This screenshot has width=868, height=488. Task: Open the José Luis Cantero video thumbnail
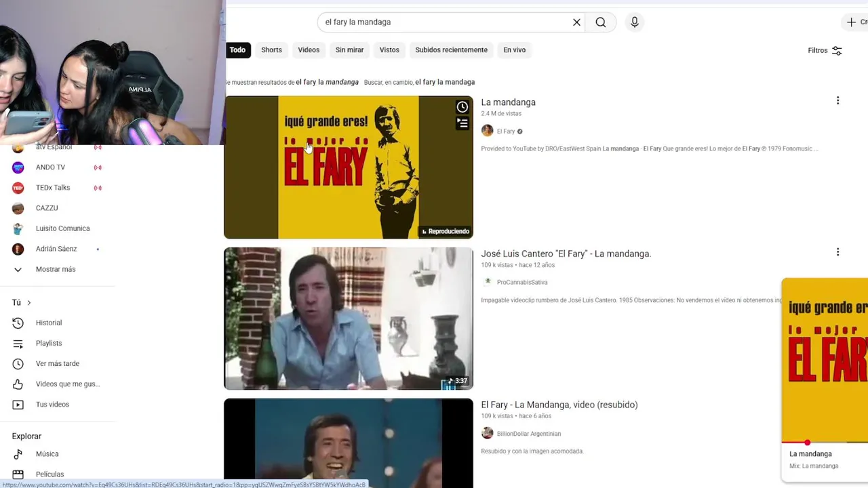(349, 319)
